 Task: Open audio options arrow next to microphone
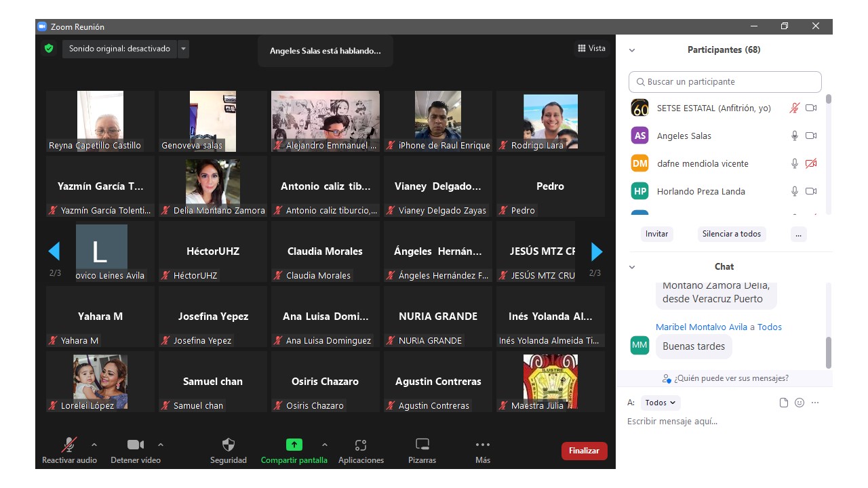click(94, 445)
